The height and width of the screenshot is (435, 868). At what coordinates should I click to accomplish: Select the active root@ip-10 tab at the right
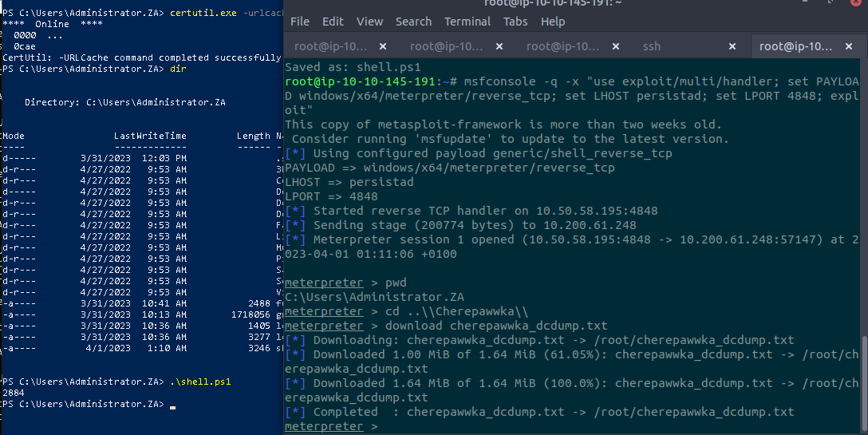tap(795, 46)
